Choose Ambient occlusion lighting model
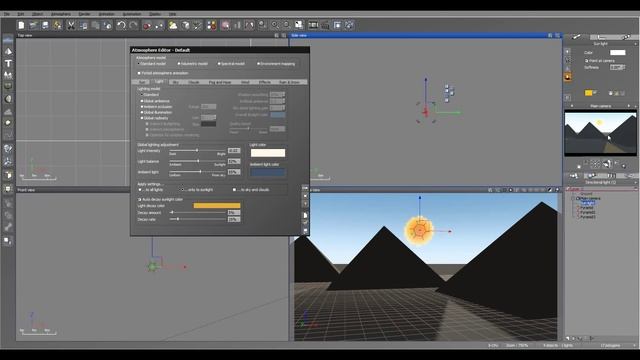640x360 pixels. (156, 107)
